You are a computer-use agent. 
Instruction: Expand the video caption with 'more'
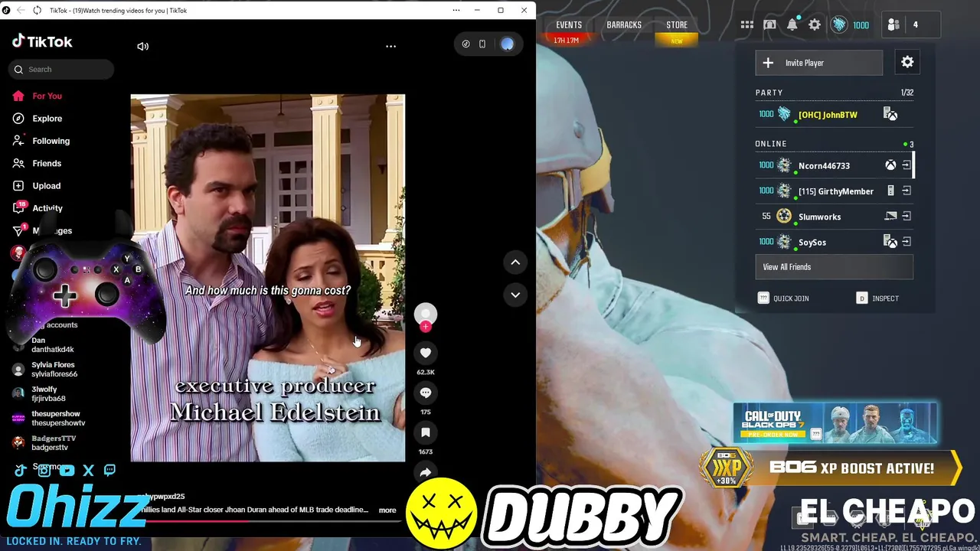coord(387,510)
